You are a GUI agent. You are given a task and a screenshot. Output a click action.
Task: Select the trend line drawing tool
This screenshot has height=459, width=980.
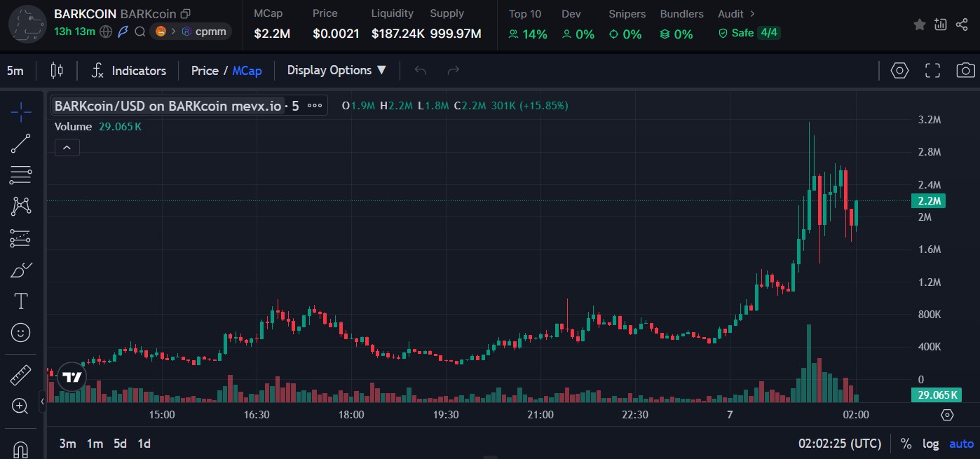click(x=21, y=144)
